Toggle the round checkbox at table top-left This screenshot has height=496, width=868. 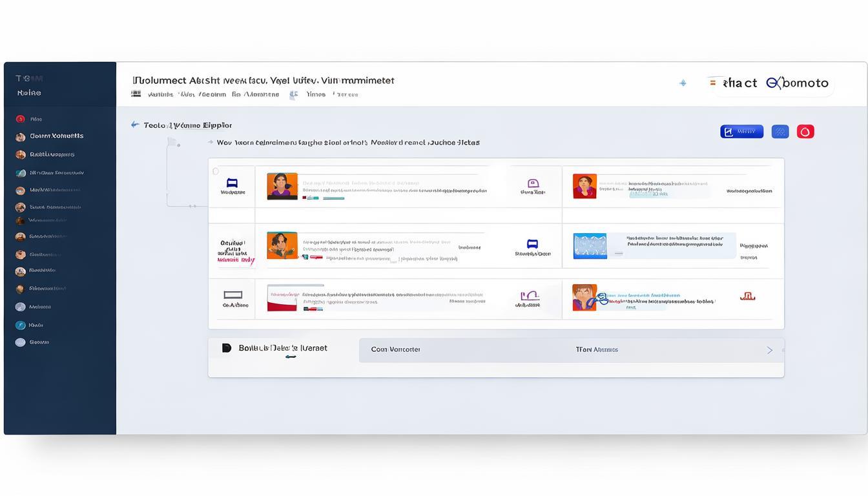(x=216, y=171)
